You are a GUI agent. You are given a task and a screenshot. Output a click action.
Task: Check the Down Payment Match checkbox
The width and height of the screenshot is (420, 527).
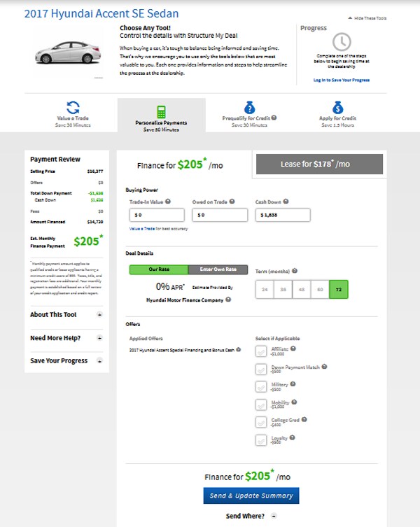pos(261,369)
